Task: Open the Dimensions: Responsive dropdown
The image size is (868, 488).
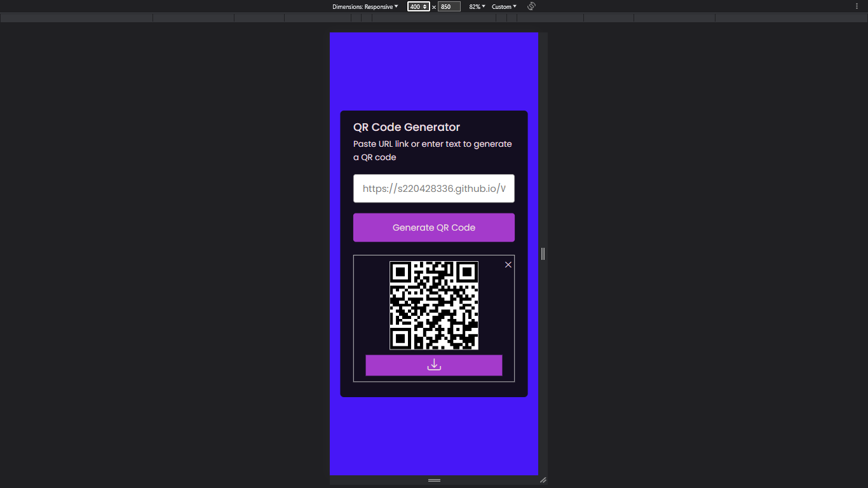Action: (x=365, y=6)
